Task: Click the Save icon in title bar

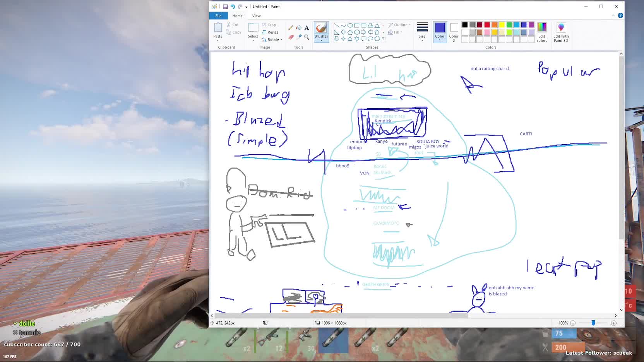Action: pyautogui.click(x=225, y=7)
